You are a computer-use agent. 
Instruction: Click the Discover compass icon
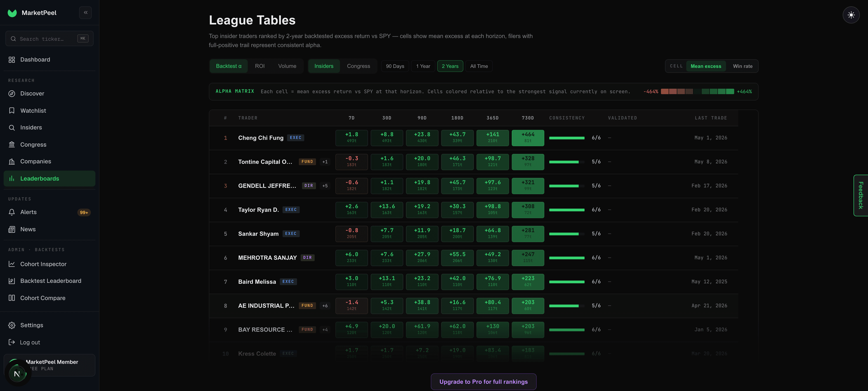(12, 93)
